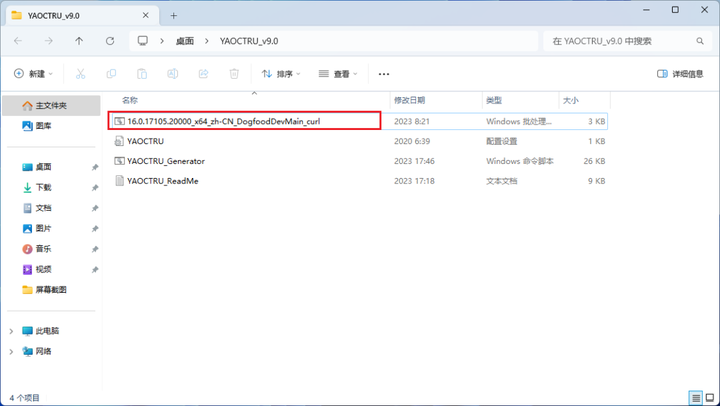Image resolution: width=720 pixels, height=406 pixels.
Task: Click the Forward navigation arrow
Action: pos(49,41)
